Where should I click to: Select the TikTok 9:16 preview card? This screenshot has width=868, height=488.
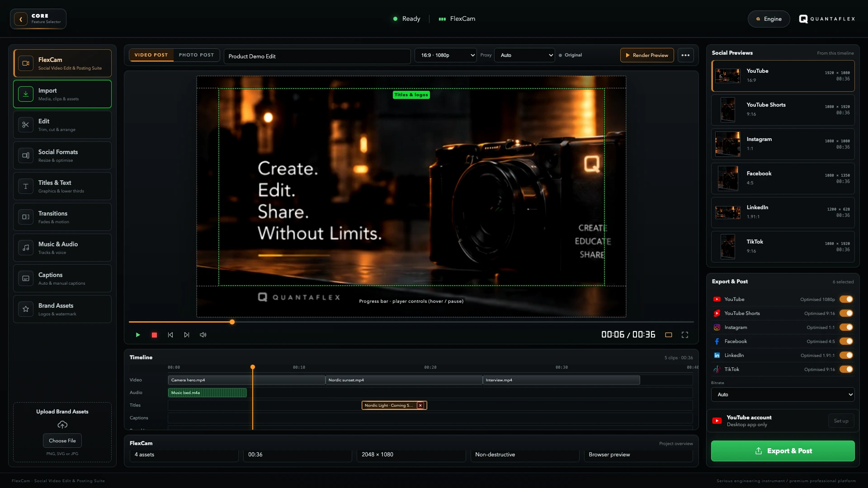coord(783,247)
